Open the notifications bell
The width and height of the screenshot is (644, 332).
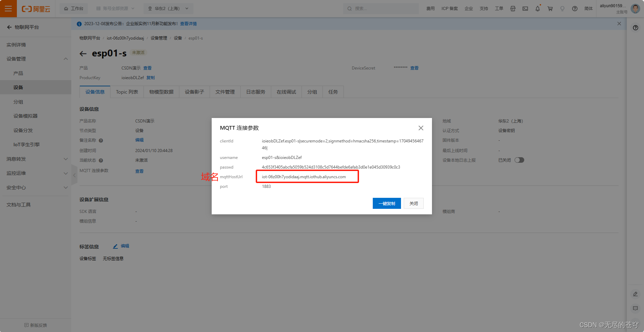click(537, 9)
